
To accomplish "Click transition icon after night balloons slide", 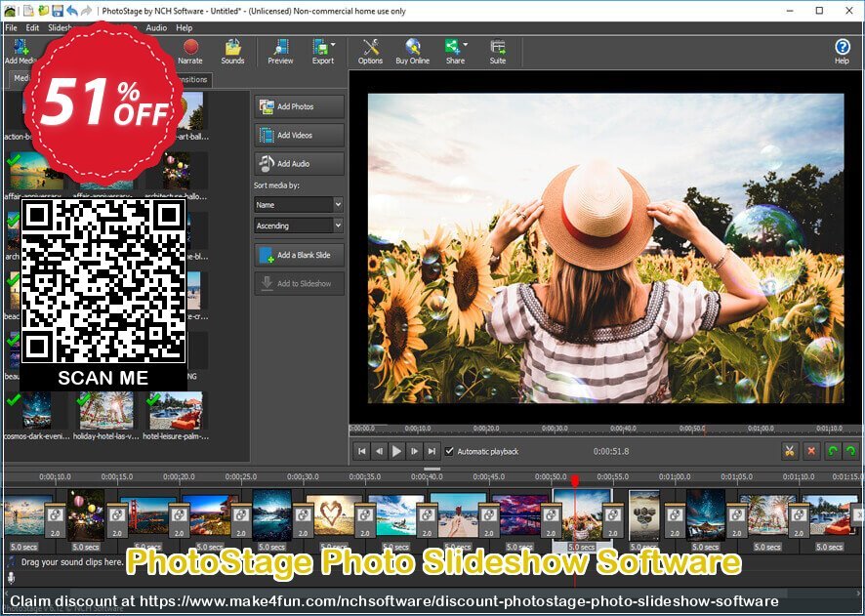I will click(117, 520).
